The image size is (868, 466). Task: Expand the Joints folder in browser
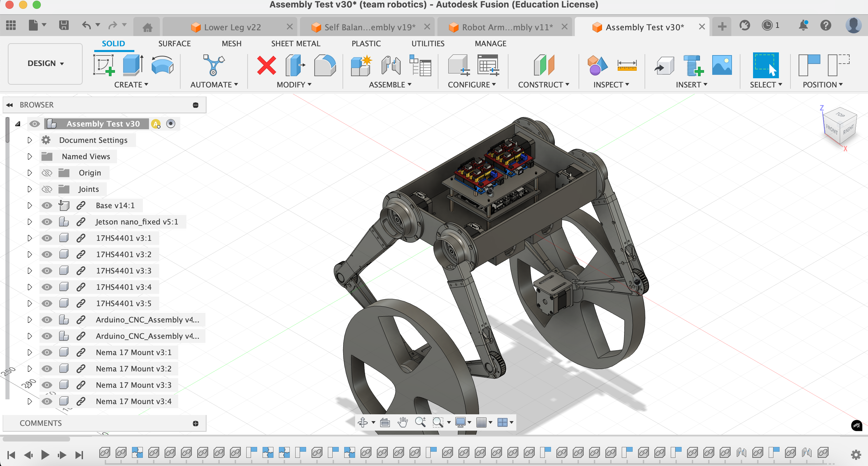coord(29,189)
